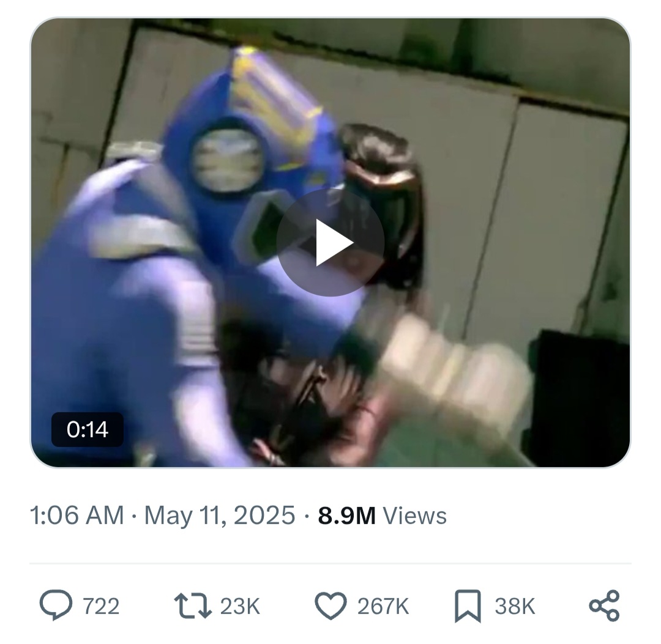Click the 722 replies count
Screen dimensions: 661x644
tap(101, 607)
